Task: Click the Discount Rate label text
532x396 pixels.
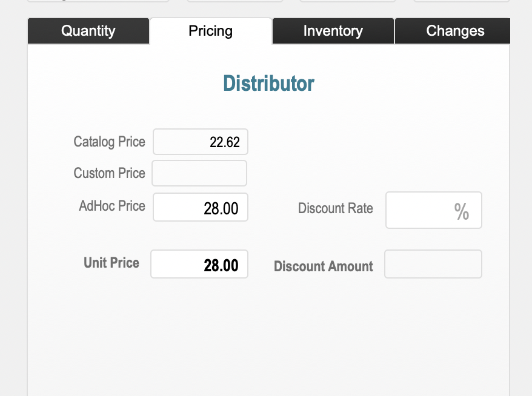Action: click(335, 208)
